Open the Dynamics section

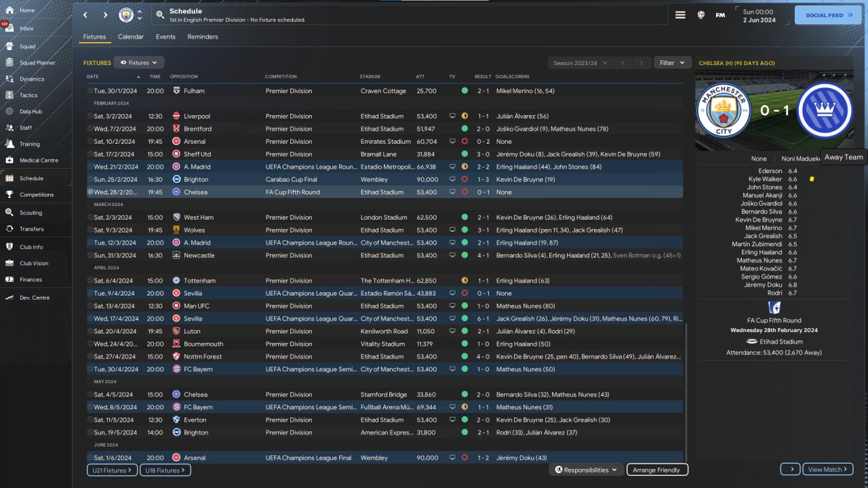pos(32,79)
